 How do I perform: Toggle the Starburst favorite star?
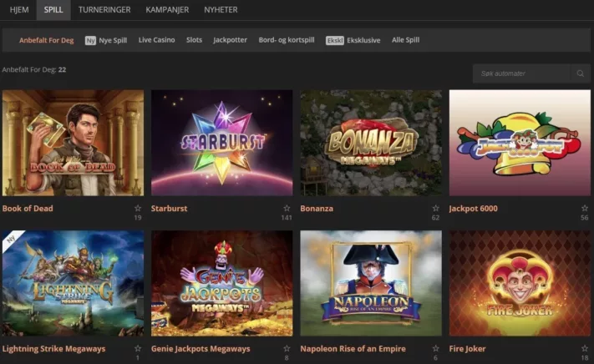287,208
